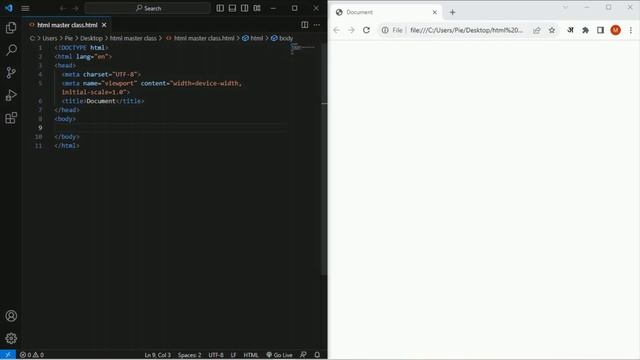This screenshot has width=640, height=360.
Task: Click the editor vertical scrollbar
Action: pyautogui.click(x=324, y=159)
